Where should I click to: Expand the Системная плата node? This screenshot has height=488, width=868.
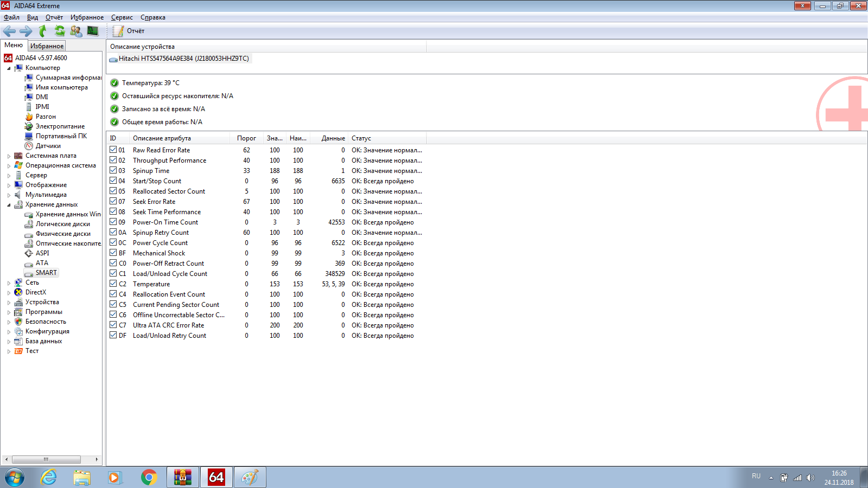[x=9, y=156]
